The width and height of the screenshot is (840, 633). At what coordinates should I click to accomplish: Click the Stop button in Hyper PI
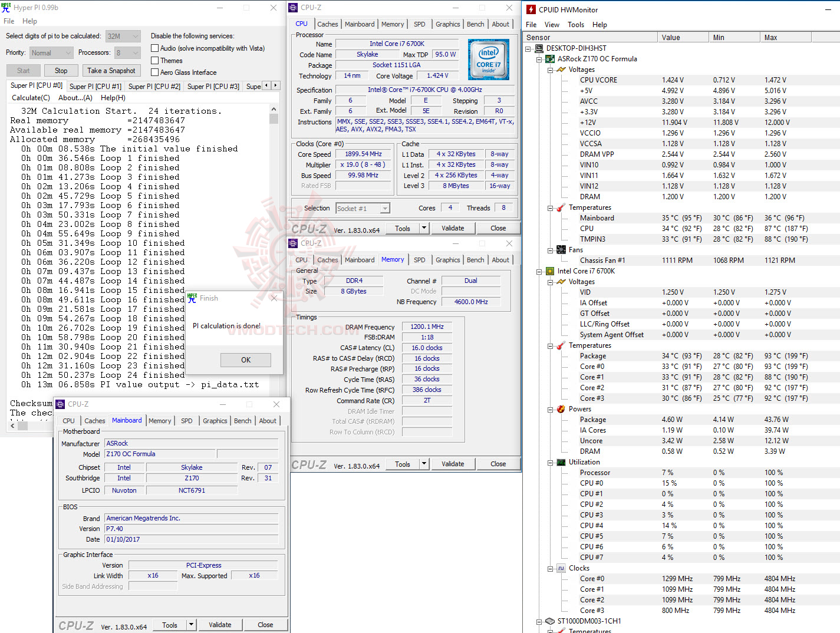coord(61,70)
